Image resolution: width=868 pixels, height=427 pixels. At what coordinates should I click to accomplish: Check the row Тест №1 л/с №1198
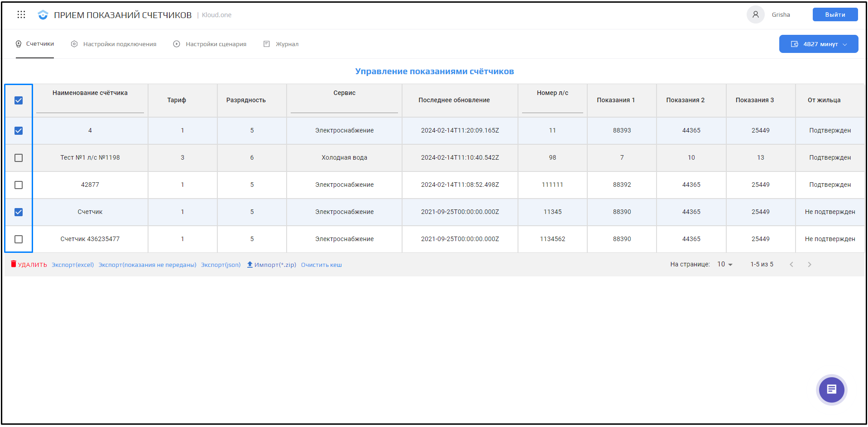(x=19, y=158)
